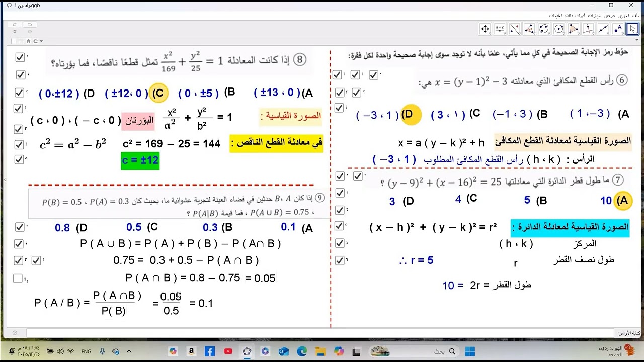The width and height of the screenshot is (644, 362).
Task: Select the Move arrow tool
Action: point(632,29)
